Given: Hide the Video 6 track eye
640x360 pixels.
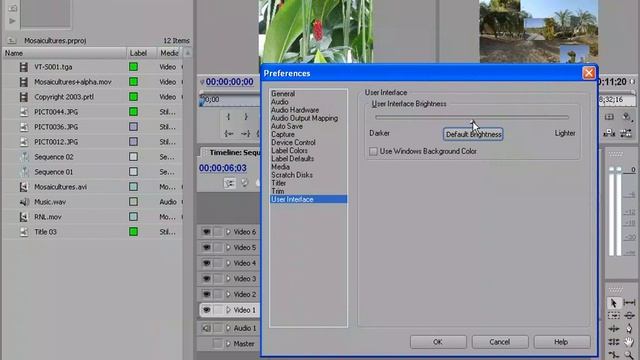Looking at the screenshot, I should coord(207,232).
